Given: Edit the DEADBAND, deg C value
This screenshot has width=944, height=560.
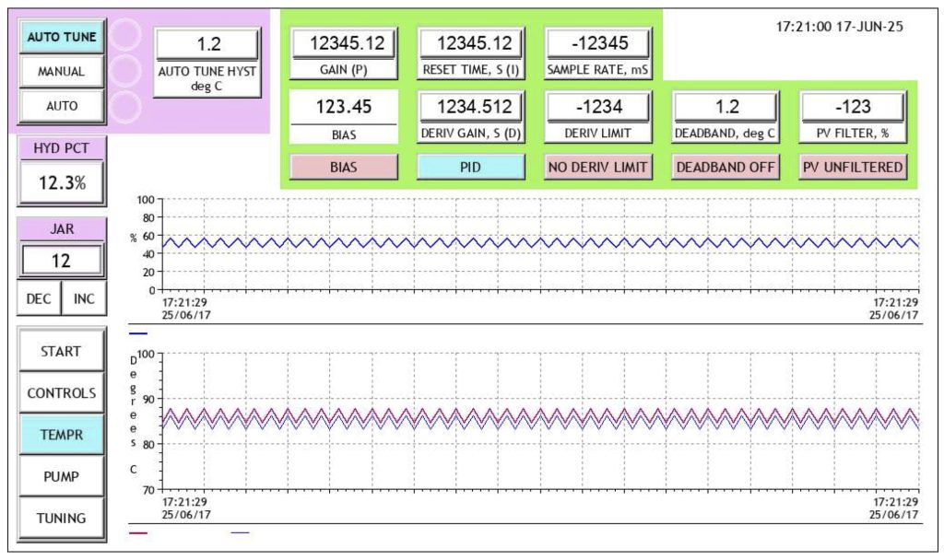Looking at the screenshot, I should [726, 107].
